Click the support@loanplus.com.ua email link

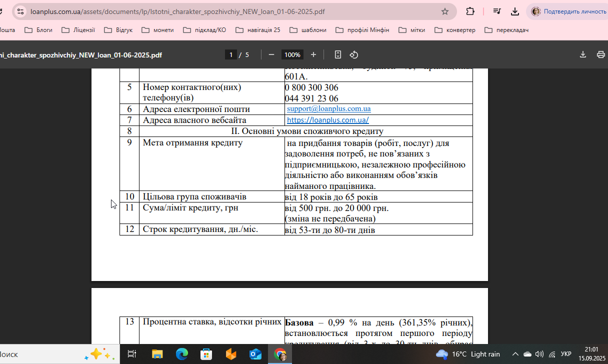[329, 108]
